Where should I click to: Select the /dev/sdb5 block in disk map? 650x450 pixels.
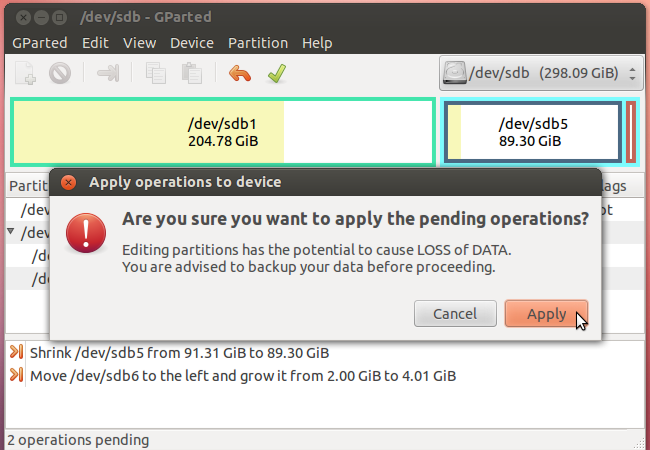(x=532, y=132)
